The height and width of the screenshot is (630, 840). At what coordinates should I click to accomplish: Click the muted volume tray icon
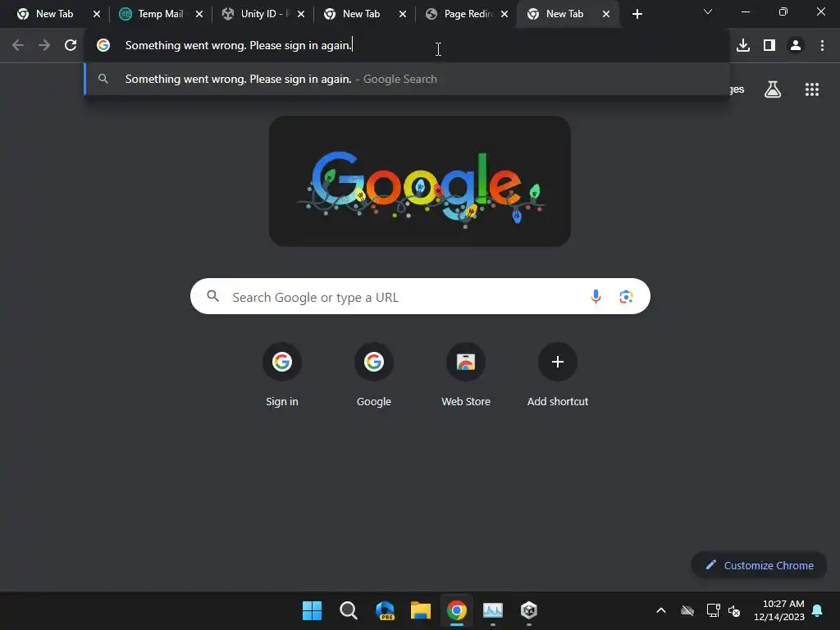(x=734, y=610)
